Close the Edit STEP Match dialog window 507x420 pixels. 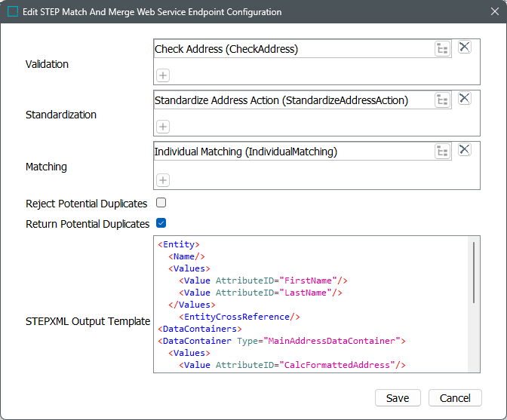coord(488,12)
